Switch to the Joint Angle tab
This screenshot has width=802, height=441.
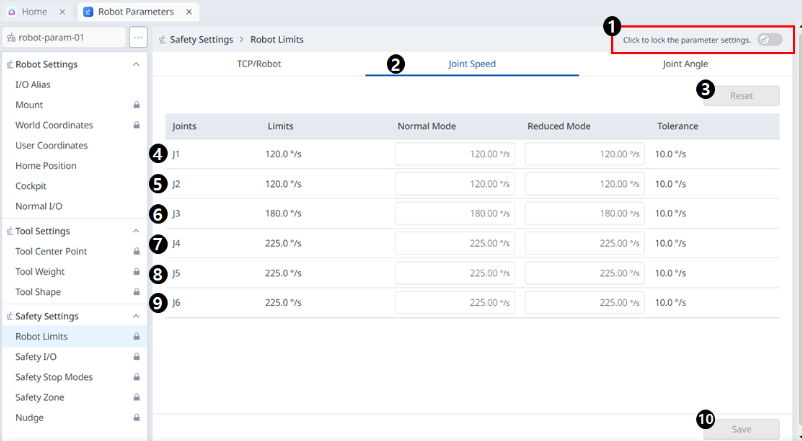pos(685,64)
